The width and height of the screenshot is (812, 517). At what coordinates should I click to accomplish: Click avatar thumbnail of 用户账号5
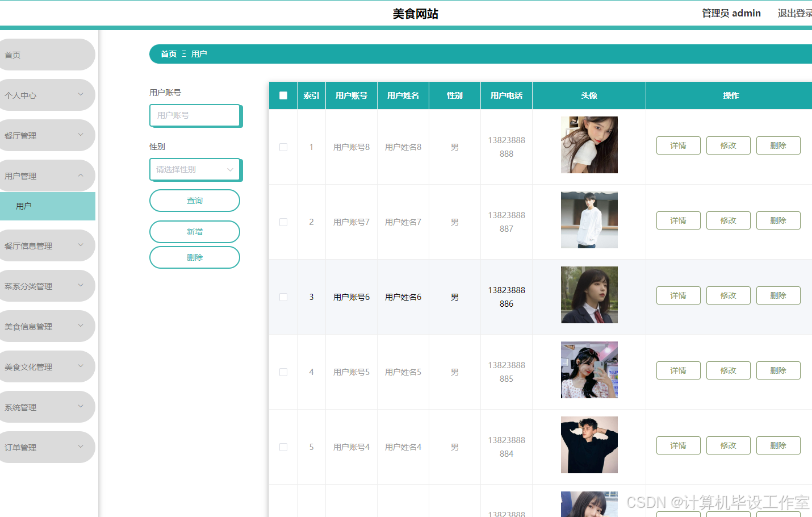tap(589, 370)
